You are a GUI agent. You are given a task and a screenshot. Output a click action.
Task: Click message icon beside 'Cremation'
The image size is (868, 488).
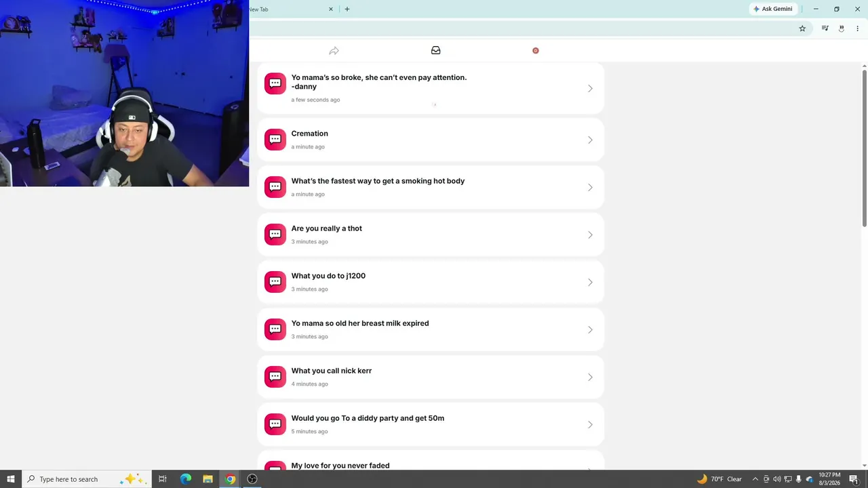tap(275, 140)
